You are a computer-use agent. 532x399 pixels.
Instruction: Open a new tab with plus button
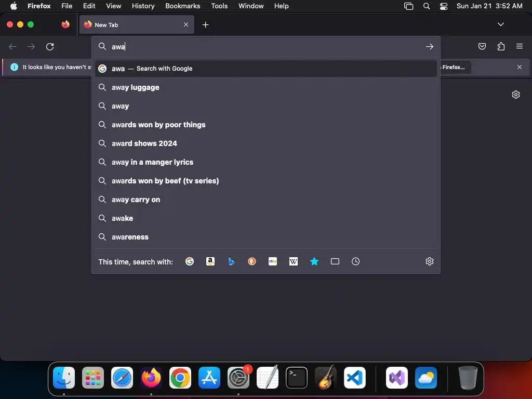205,25
